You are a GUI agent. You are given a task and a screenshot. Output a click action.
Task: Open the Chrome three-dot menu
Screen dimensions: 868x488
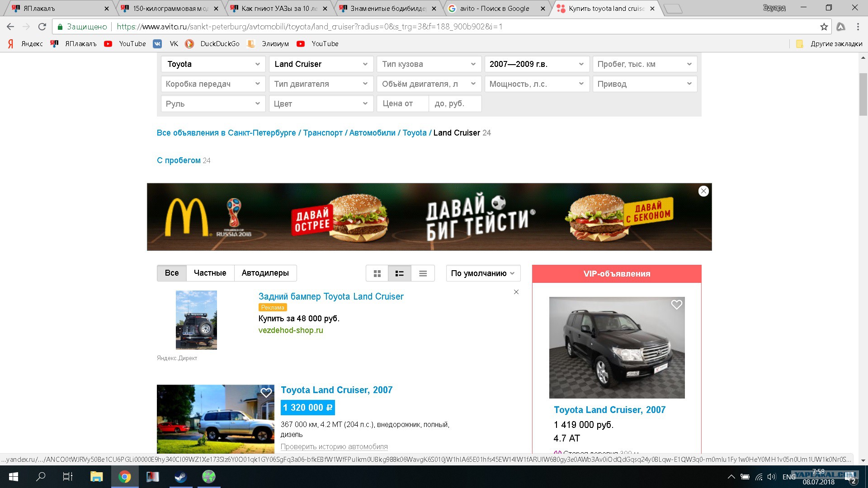point(858,27)
